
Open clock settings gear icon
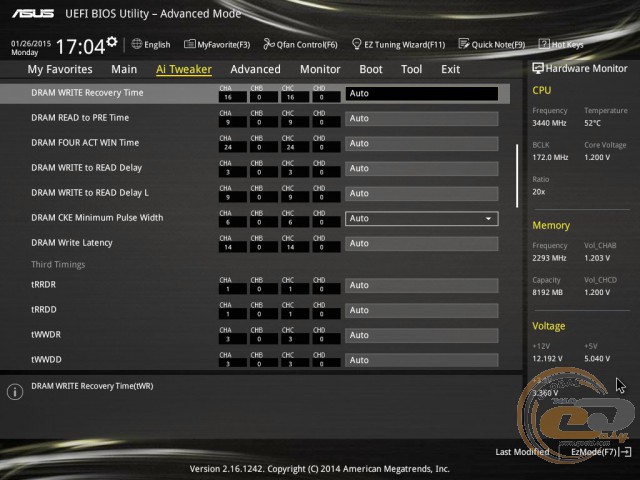pos(112,42)
